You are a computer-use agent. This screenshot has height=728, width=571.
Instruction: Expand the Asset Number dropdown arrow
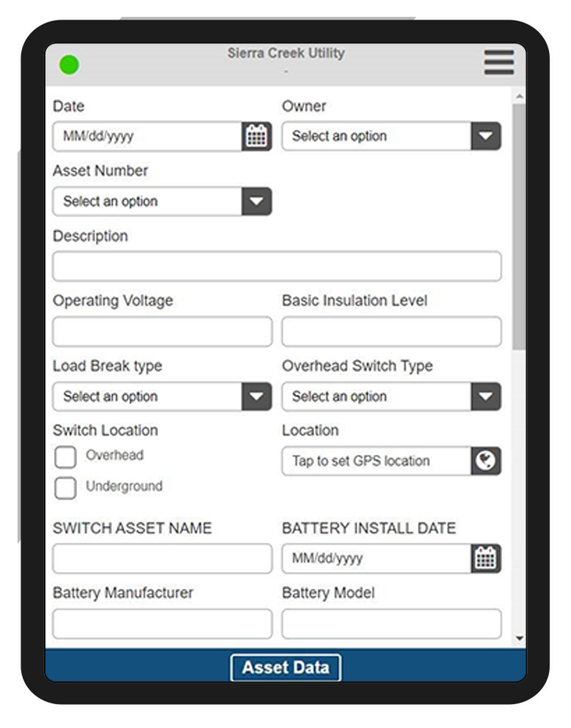[x=256, y=201]
